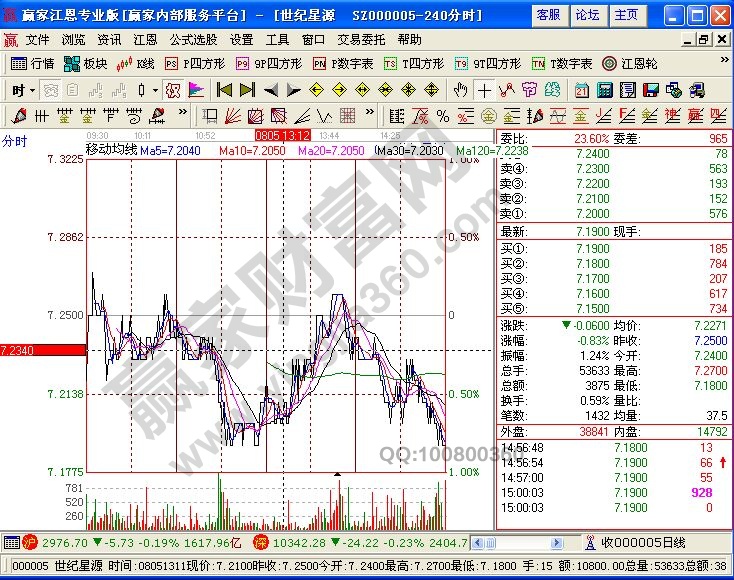Screen dimensions: 734x580
Task: Jump to first record with skip-back arrow
Action: [224, 90]
